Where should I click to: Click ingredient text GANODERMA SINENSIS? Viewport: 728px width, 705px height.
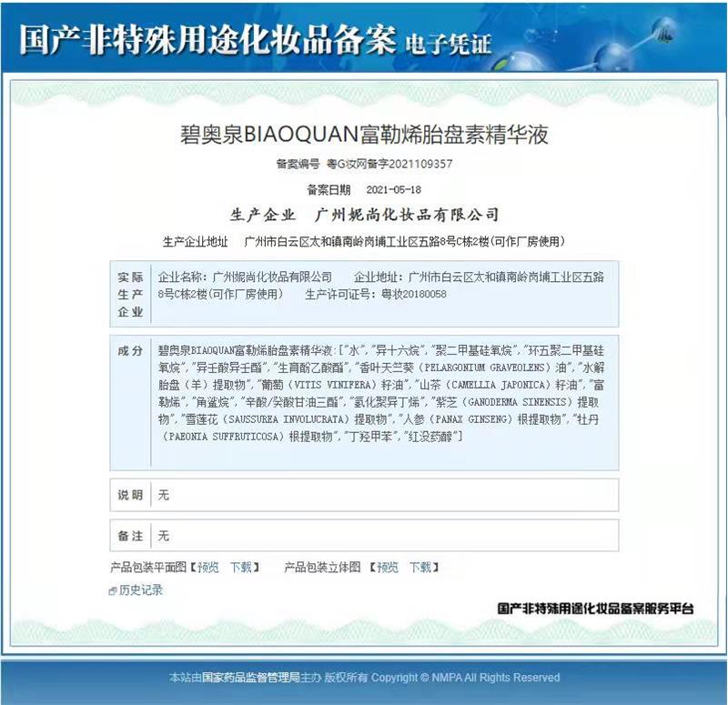[x=517, y=402]
